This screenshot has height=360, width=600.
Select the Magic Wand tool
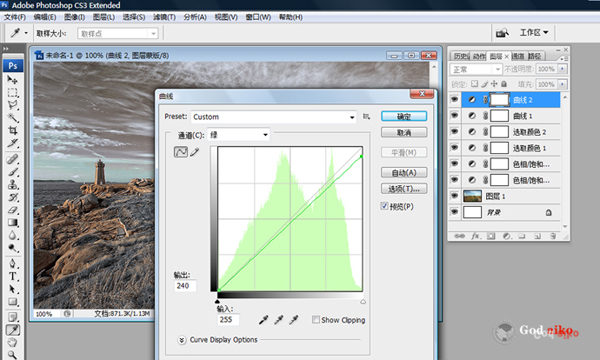pos(12,118)
